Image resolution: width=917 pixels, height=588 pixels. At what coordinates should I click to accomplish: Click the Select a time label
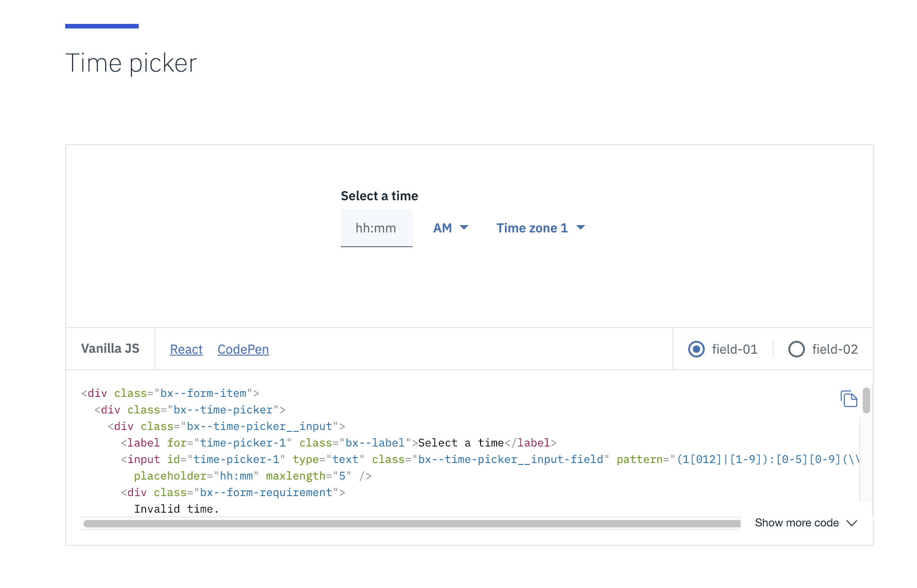pyautogui.click(x=379, y=195)
